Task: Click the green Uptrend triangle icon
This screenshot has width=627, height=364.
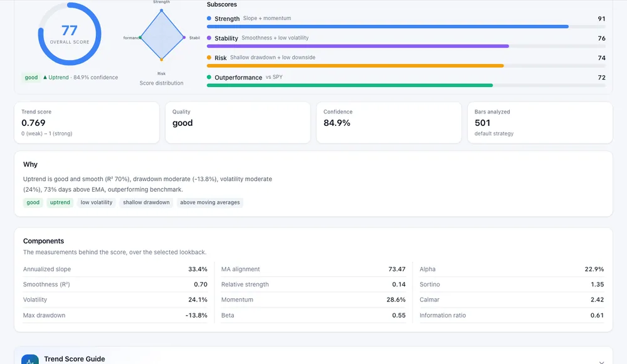Action: click(45, 77)
